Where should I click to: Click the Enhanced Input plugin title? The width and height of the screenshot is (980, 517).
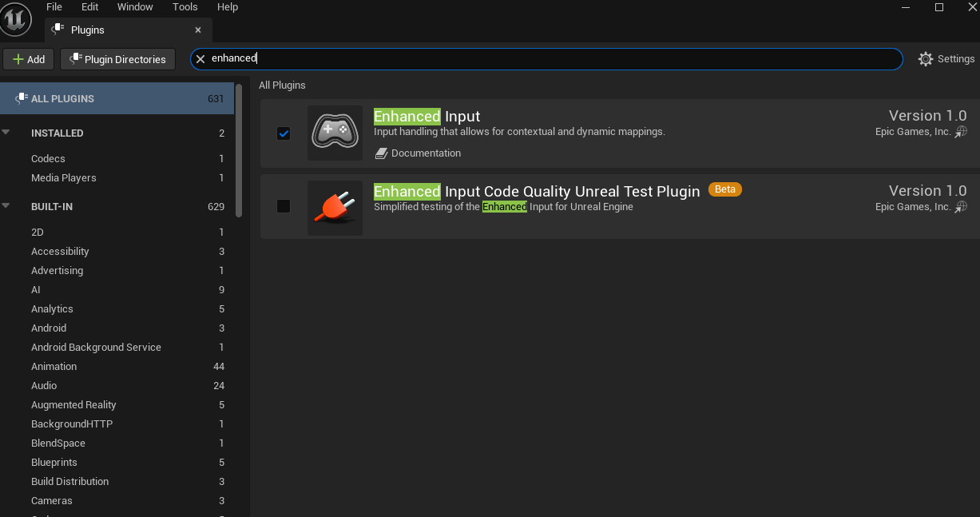[x=427, y=117]
